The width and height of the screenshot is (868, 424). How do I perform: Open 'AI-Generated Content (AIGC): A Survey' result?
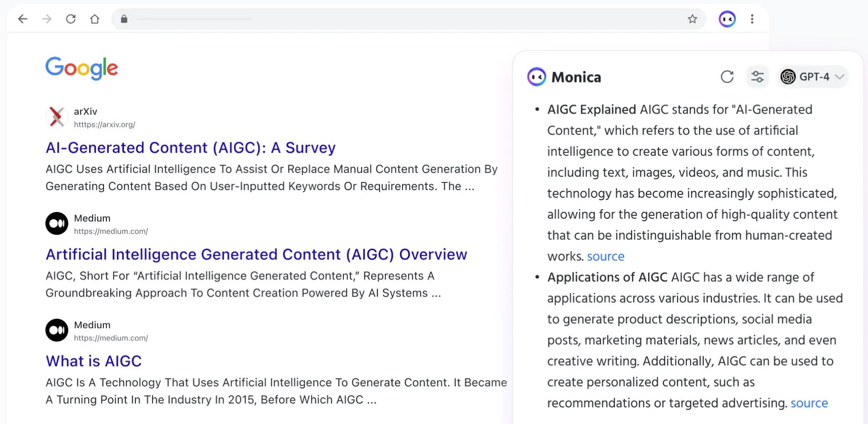coord(190,148)
